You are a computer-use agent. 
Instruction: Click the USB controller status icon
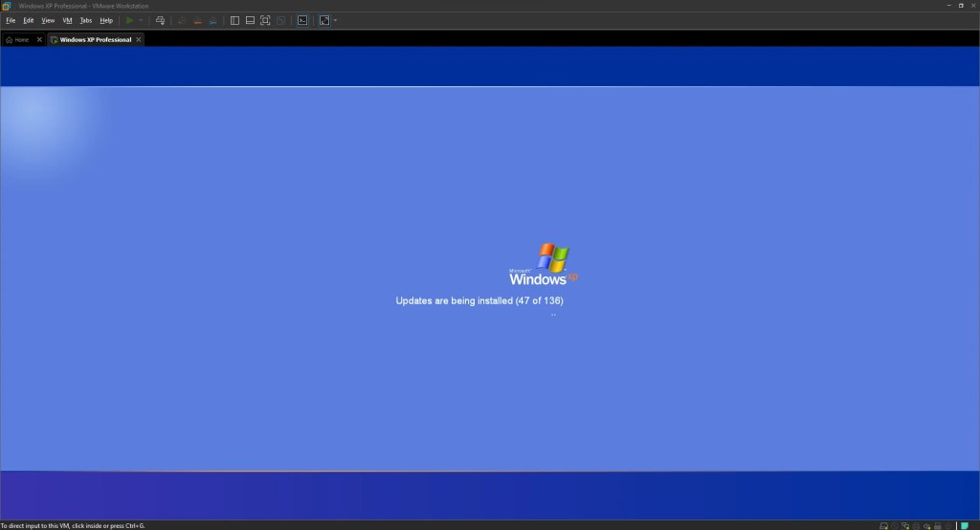click(938, 525)
